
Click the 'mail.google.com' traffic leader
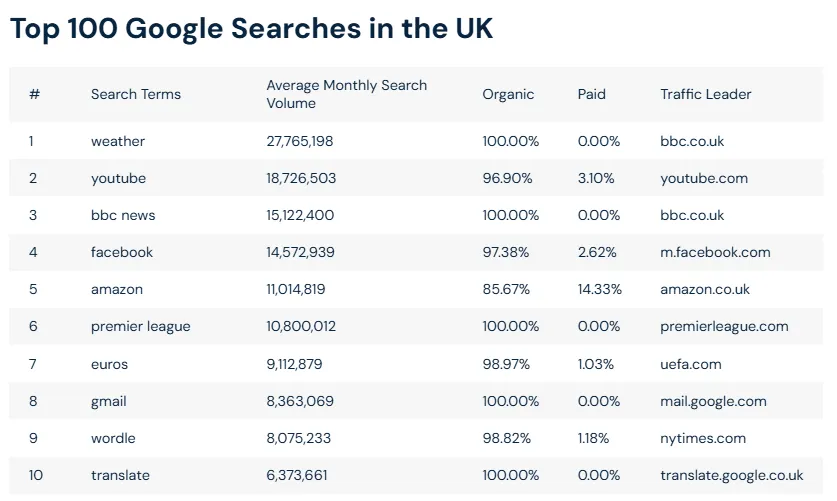(713, 401)
